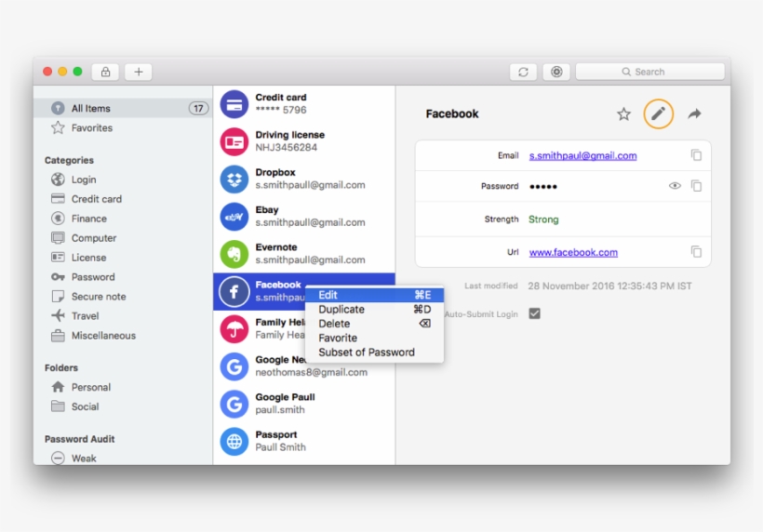Viewport: 763px width, 532px height.
Task: Mark Facebook as favorite with star icon
Action: pos(623,114)
